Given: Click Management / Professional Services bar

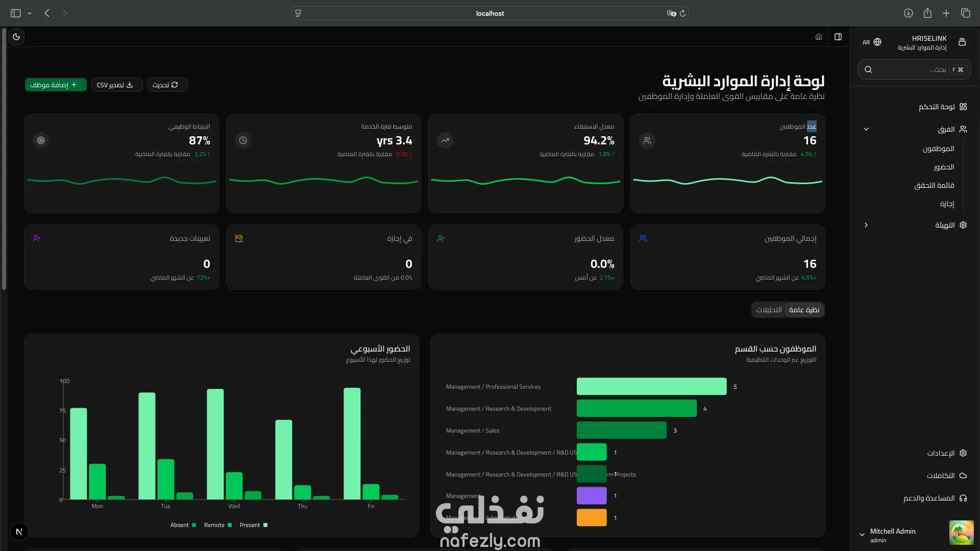Looking at the screenshot, I should pyautogui.click(x=651, y=386).
